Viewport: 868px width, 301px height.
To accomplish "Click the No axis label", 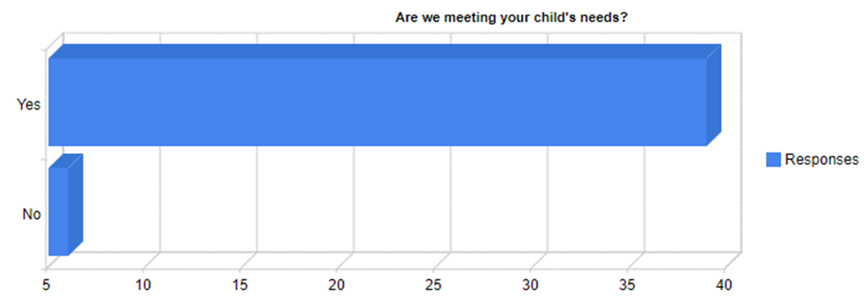I will tap(32, 214).
